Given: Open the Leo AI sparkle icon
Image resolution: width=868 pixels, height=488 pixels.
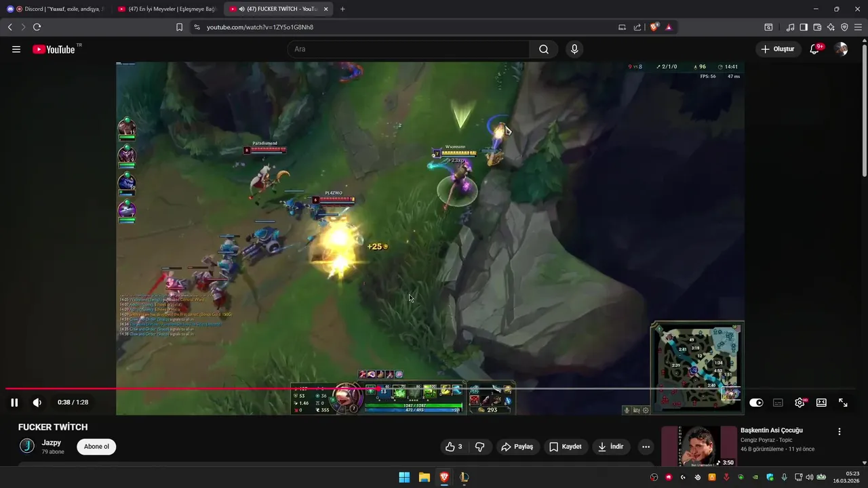Looking at the screenshot, I should (x=831, y=27).
